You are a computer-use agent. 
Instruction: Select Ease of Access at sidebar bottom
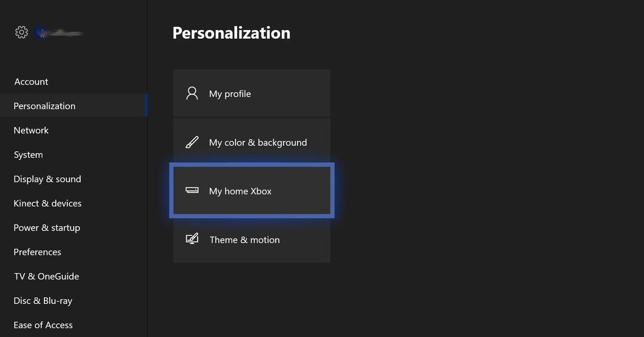click(x=43, y=325)
